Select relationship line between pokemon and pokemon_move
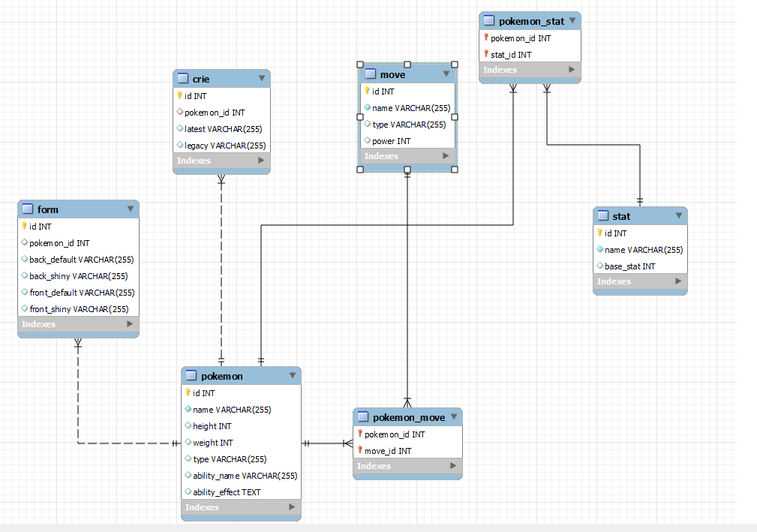The height and width of the screenshot is (532, 757). [327, 443]
